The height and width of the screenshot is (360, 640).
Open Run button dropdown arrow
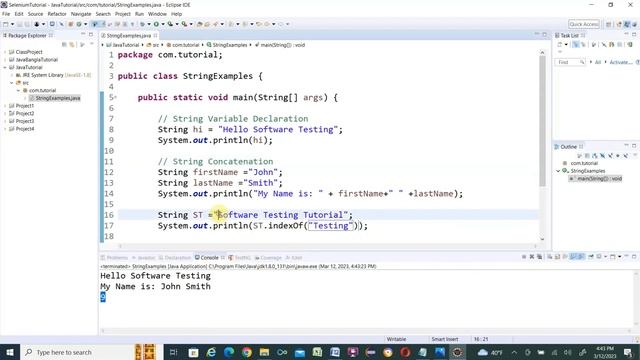tap(162, 24)
